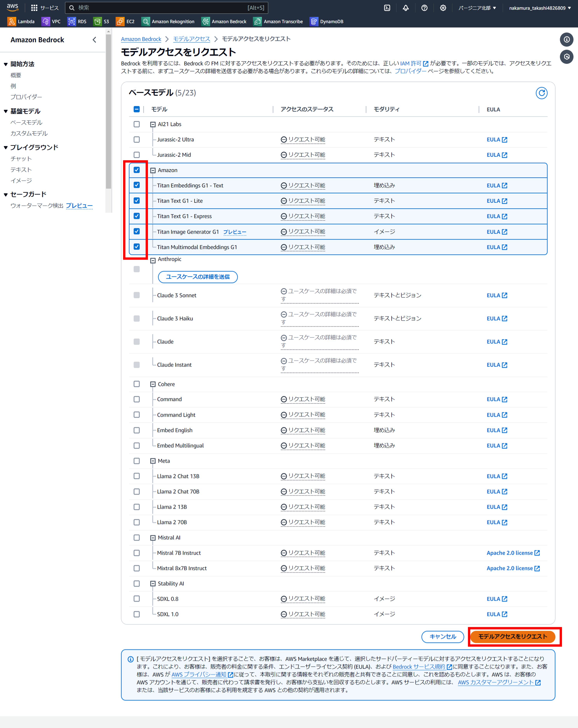Check the Jurassic-2 Ultra checkbox
Viewport: 578px width, 728px height.
click(136, 140)
